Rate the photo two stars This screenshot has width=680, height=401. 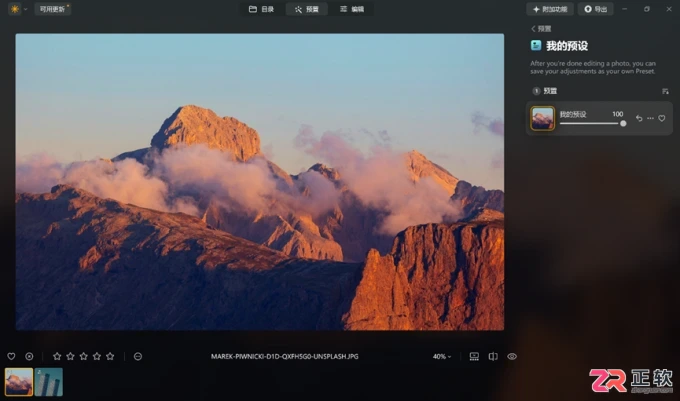click(70, 356)
